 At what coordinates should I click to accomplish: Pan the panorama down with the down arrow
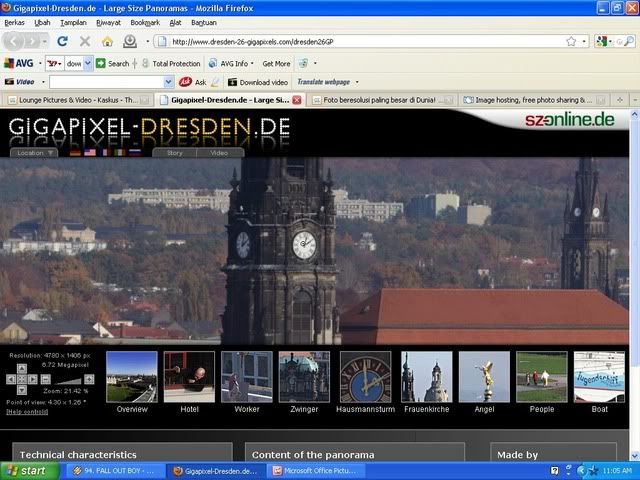[x=22, y=390]
